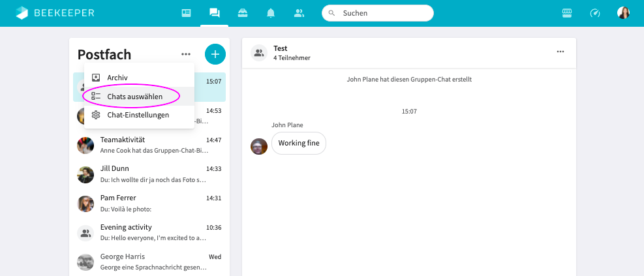Open the people directory icon
Viewport: 644px width, 276px height.
[299, 13]
